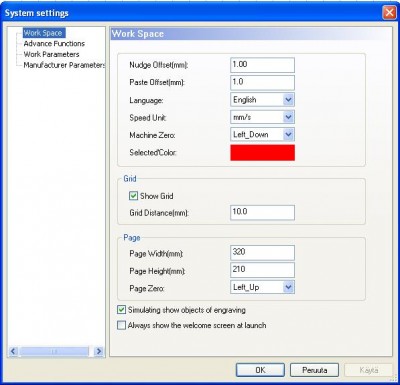Toggle the Show Grid checkbox
400x385 pixels.
click(133, 196)
